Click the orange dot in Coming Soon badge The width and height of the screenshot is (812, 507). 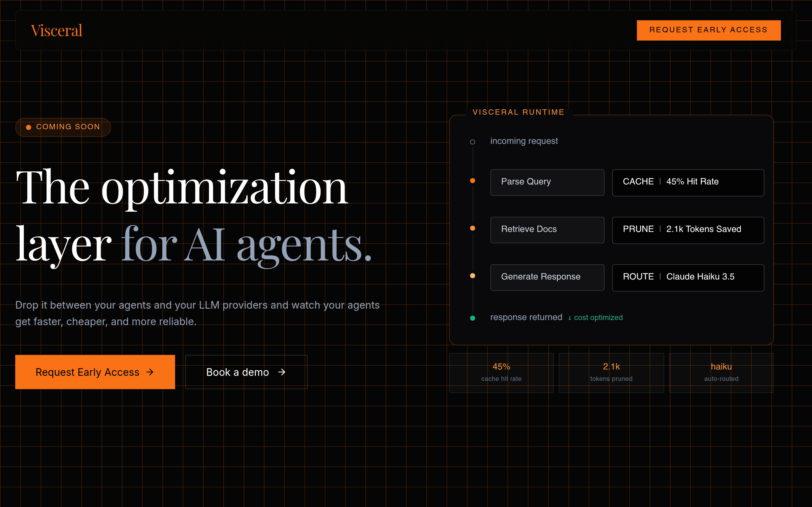point(29,127)
